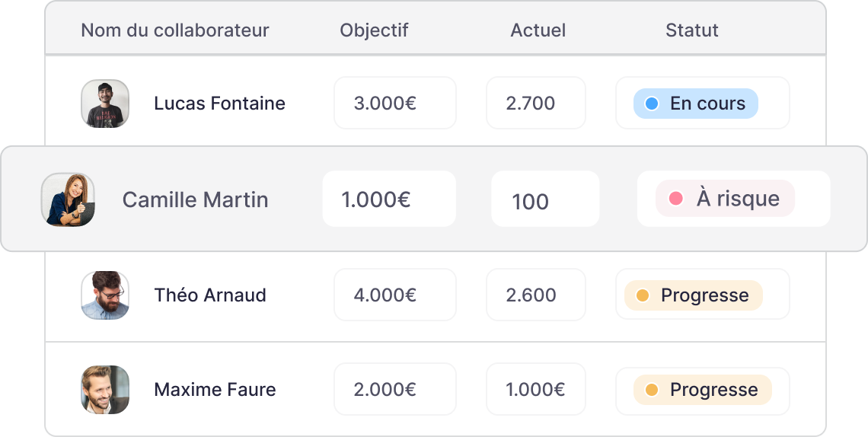868x437 pixels.
Task: Click the Théo Arnaud name text
Action: click(210, 295)
